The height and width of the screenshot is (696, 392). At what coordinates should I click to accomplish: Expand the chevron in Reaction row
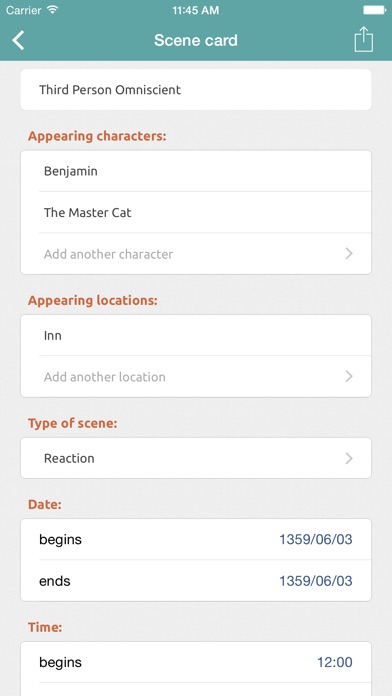tap(349, 458)
